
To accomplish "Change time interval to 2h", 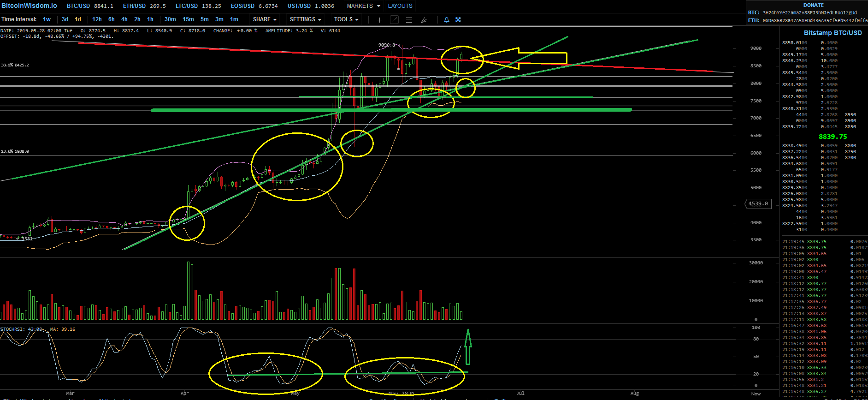I will click(137, 19).
